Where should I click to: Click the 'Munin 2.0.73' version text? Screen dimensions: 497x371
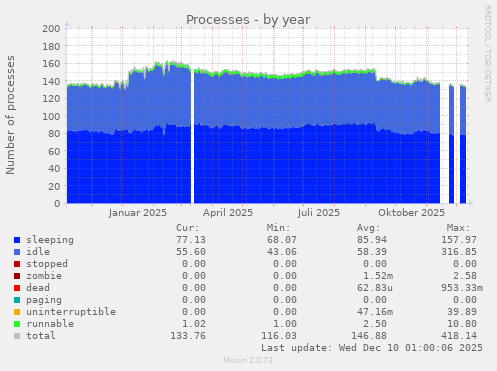248,360
